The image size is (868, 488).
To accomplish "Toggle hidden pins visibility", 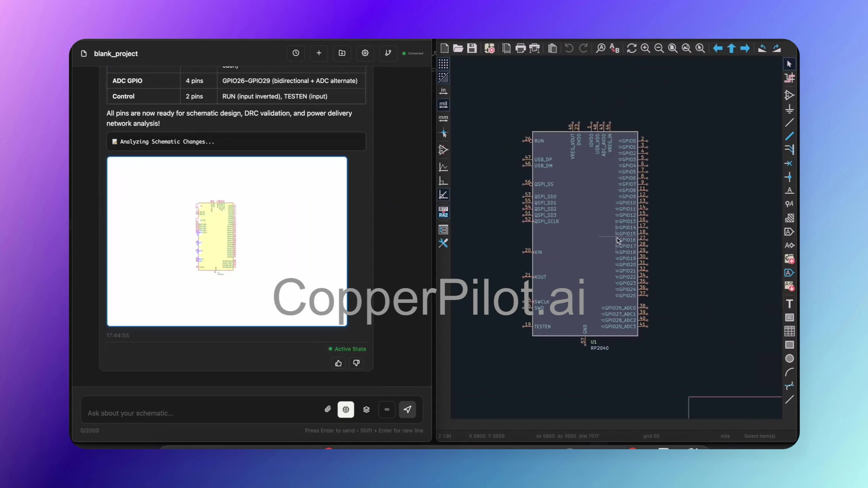I will pyautogui.click(x=443, y=150).
